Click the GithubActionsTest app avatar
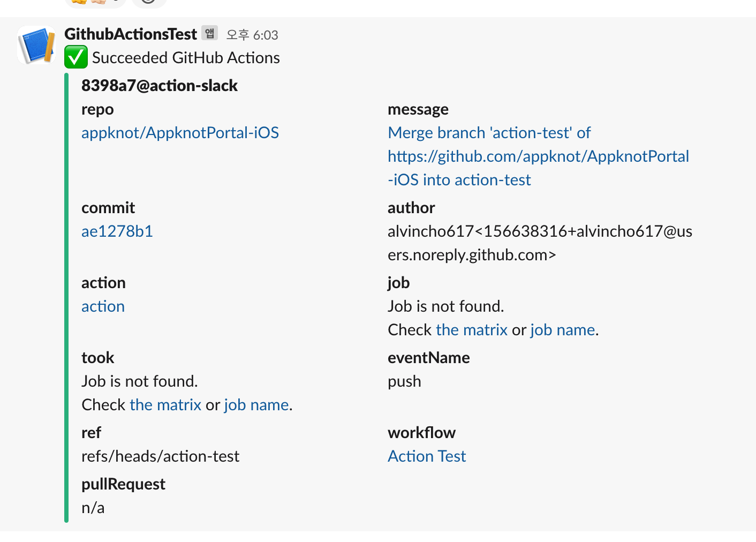756x542 pixels. coord(36,45)
